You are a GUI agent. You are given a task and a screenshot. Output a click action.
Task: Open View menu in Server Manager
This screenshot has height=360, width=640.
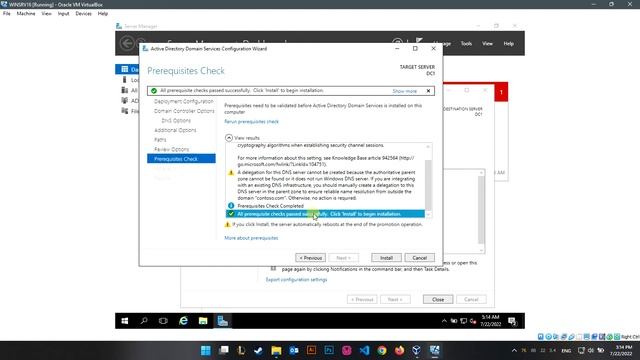point(487,44)
